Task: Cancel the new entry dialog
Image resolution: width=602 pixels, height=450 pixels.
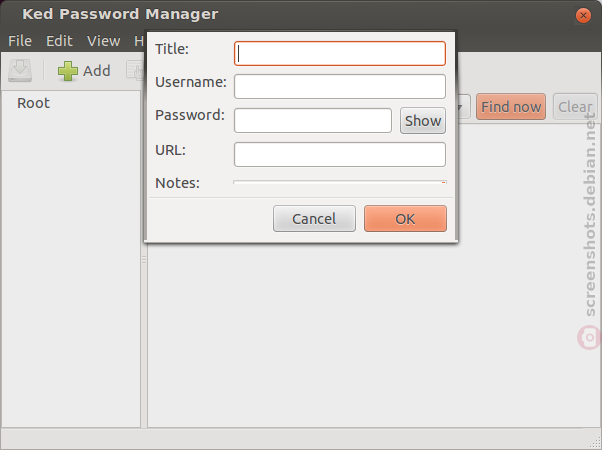Action: click(x=314, y=218)
